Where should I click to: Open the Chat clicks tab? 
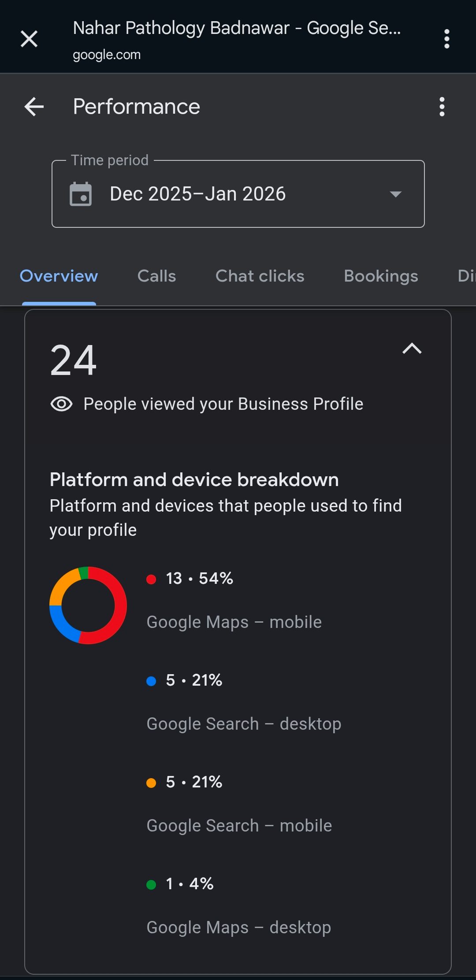click(260, 276)
